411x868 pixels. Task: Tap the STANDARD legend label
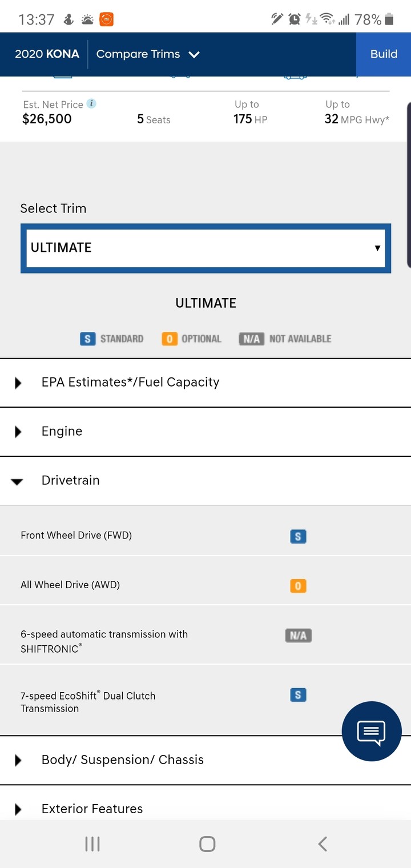click(122, 339)
